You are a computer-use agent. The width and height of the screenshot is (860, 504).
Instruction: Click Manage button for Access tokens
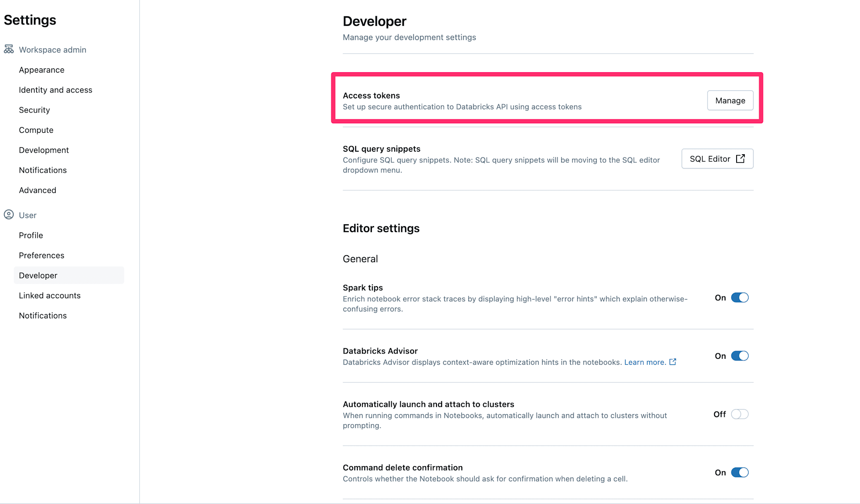(x=730, y=100)
